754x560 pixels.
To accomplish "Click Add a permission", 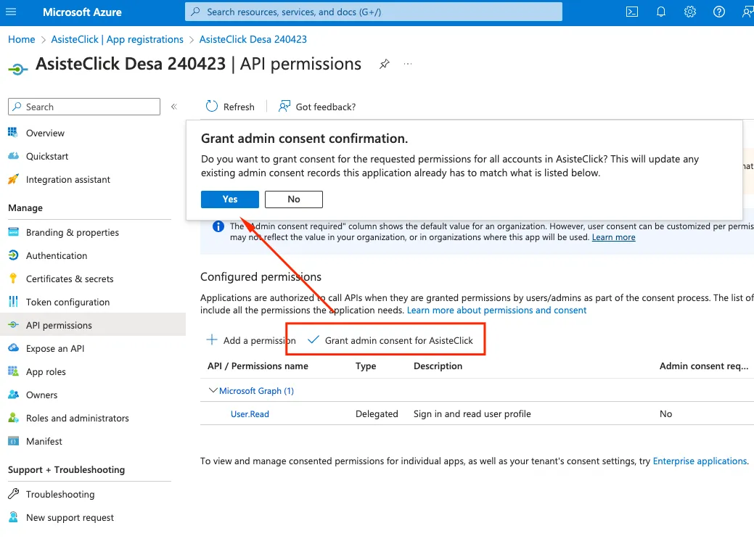I will (251, 340).
